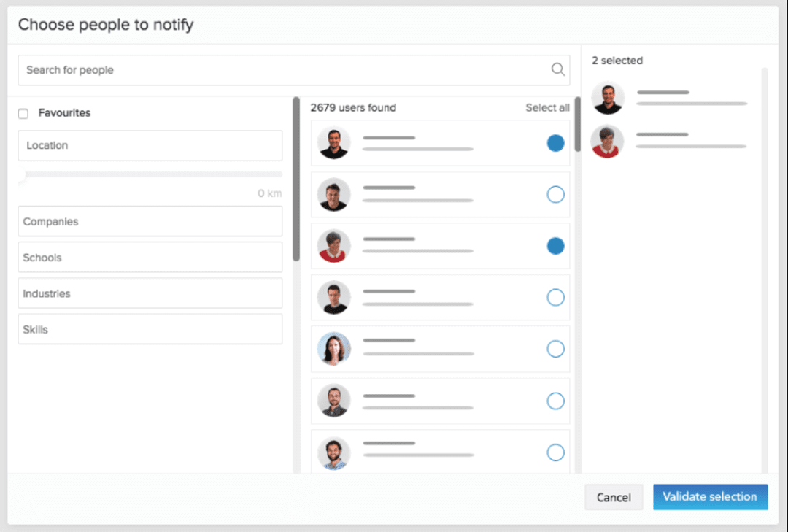Click the search magnifying glass icon

(557, 69)
